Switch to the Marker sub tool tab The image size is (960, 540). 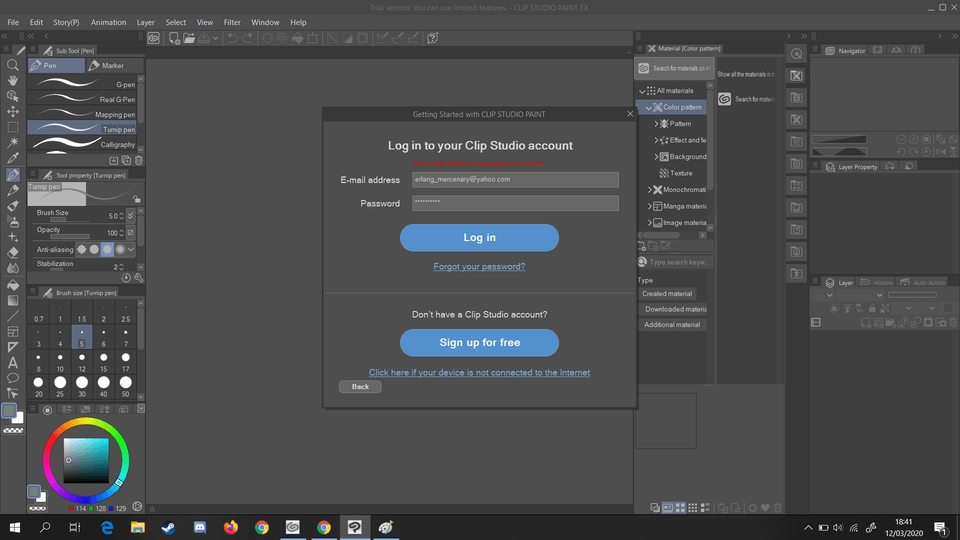click(113, 66)
